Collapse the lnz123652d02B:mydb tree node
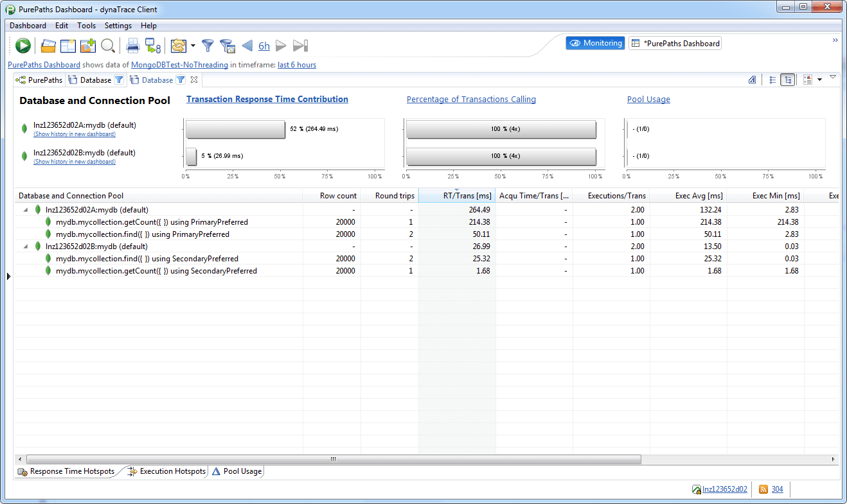The height and width of the screenshot is (504, 847). click(26, 247)
